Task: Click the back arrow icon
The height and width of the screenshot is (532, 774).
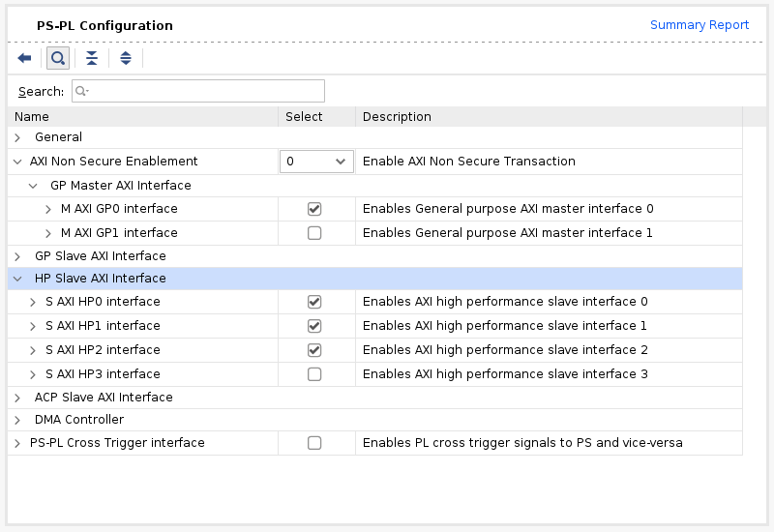Action: click(24, 58)
